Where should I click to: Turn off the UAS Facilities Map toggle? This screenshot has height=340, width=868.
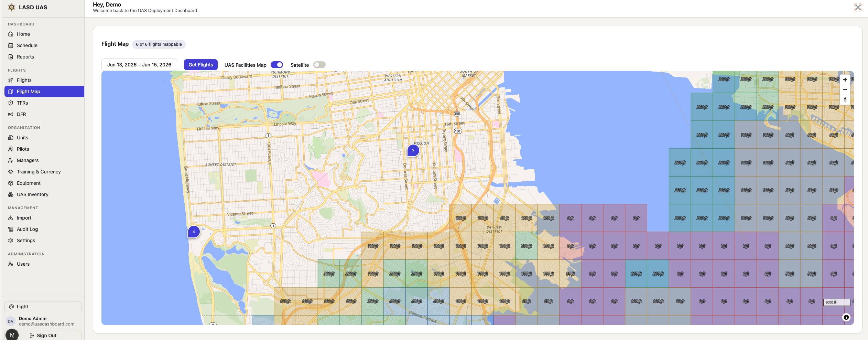(277, 65)
